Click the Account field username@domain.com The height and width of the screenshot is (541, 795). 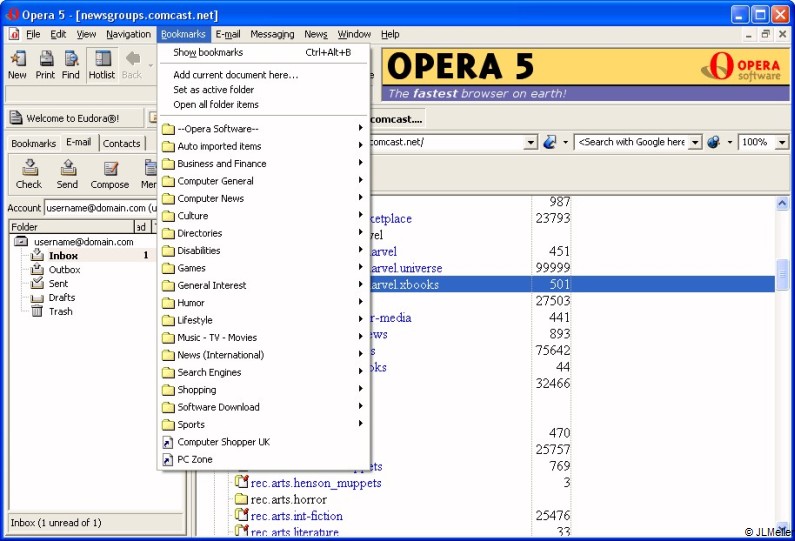pos(100,208)
